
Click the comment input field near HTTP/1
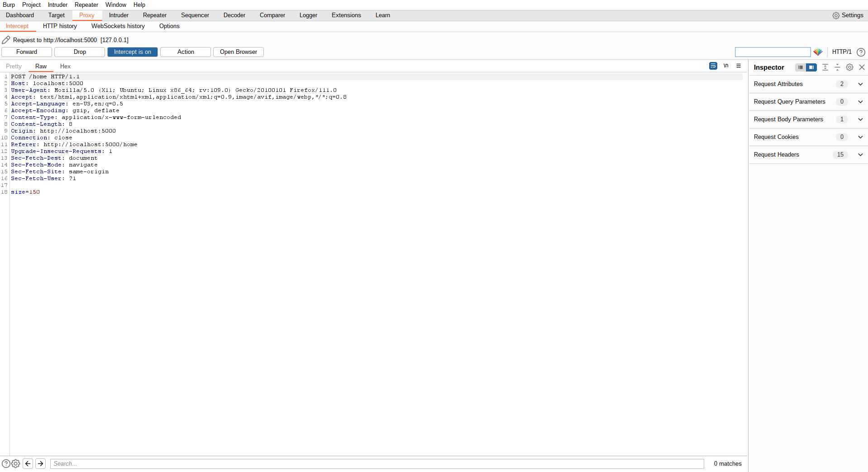(x=773, y=52)
